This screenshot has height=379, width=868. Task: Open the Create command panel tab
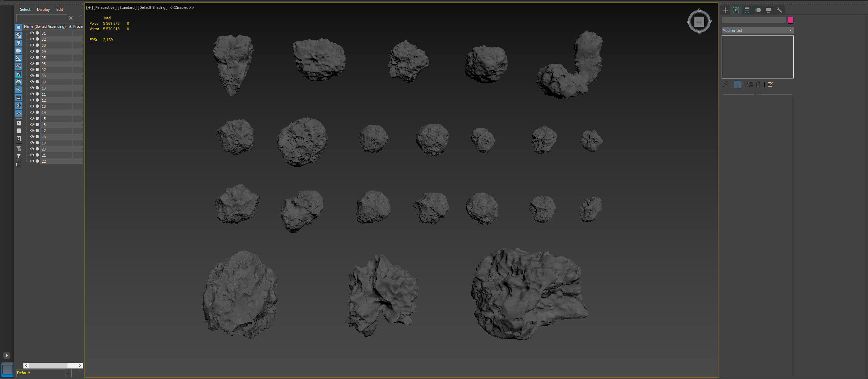coord(725,10)
